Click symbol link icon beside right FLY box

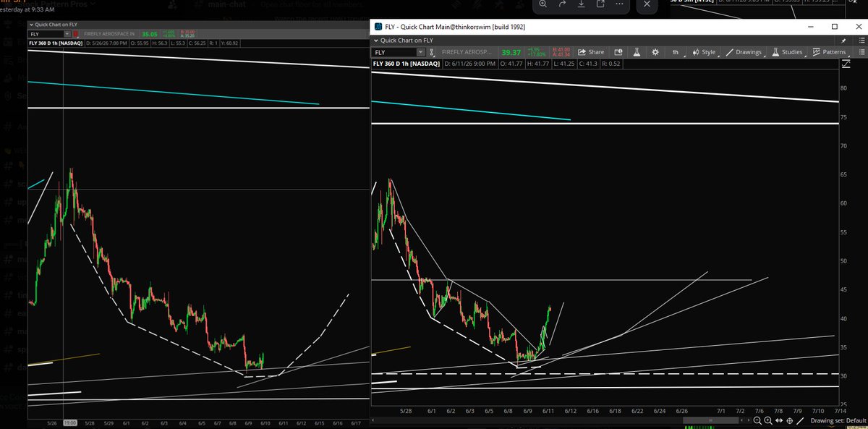(432, 52)
